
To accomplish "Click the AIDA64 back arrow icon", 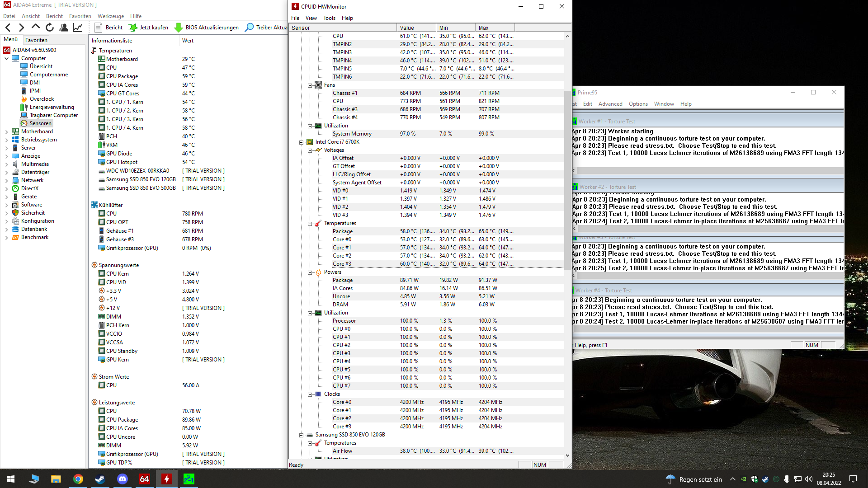I will coord(8,28).
